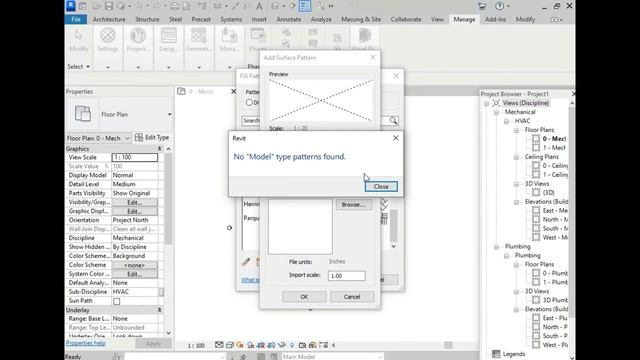Open the Help question-mark icon
This screenshot has height=360, width=640.
(x=499, y=6)
